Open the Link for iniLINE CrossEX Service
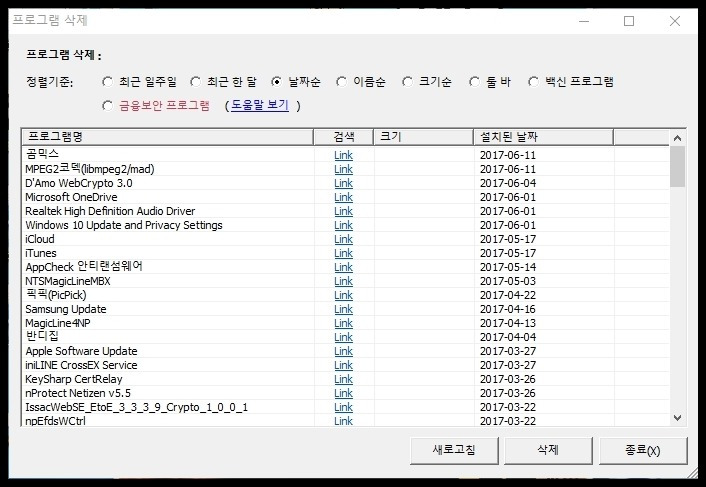This screenshot has width=706, height=487. click(343, 365)
